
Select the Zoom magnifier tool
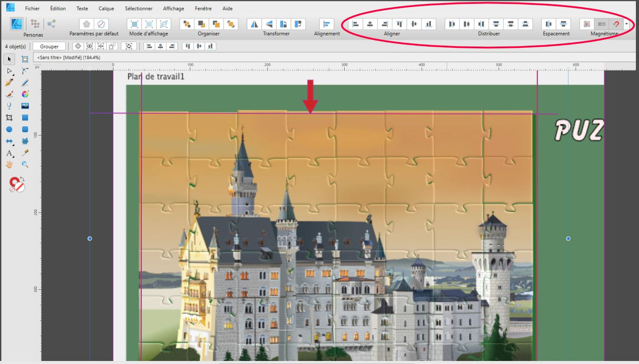point(25,165)
